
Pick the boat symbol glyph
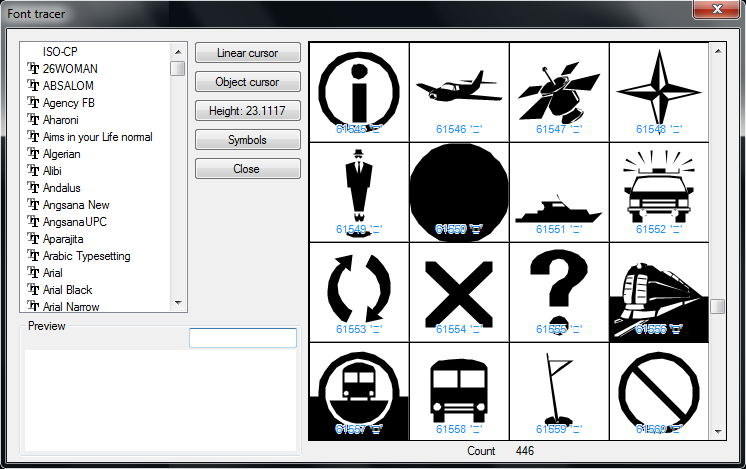pyautogui.click(x=559, y=209)
